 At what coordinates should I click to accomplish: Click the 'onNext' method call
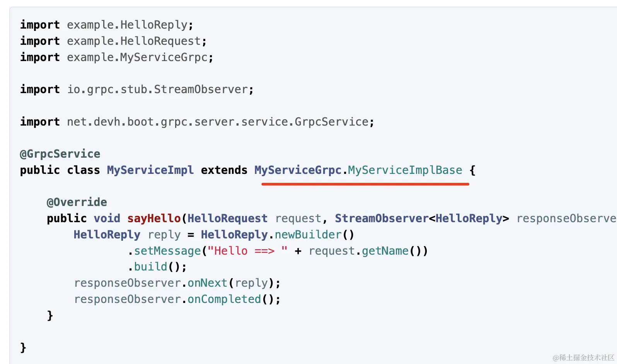[x=208, y=283]
